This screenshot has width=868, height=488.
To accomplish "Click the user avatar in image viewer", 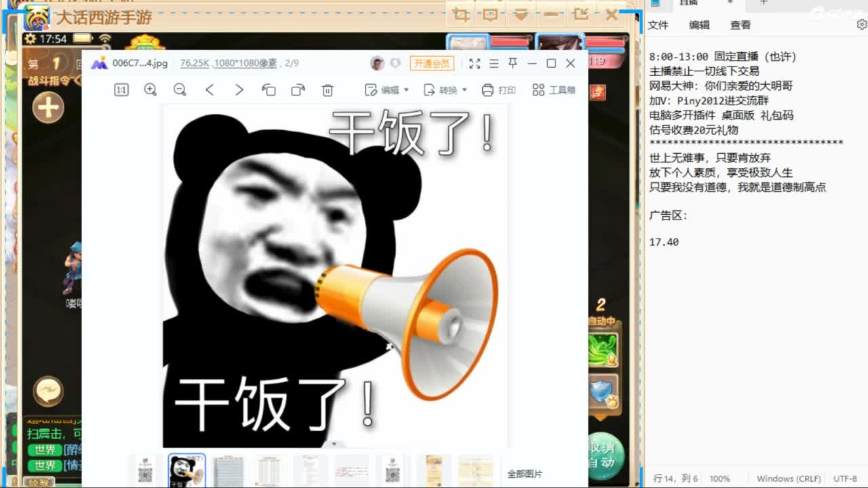I will tap(377, 63).
